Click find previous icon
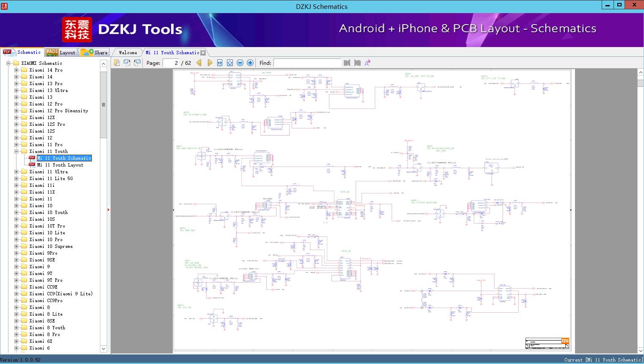Viewport: 644px width, 364px height. tap(347, 63)
